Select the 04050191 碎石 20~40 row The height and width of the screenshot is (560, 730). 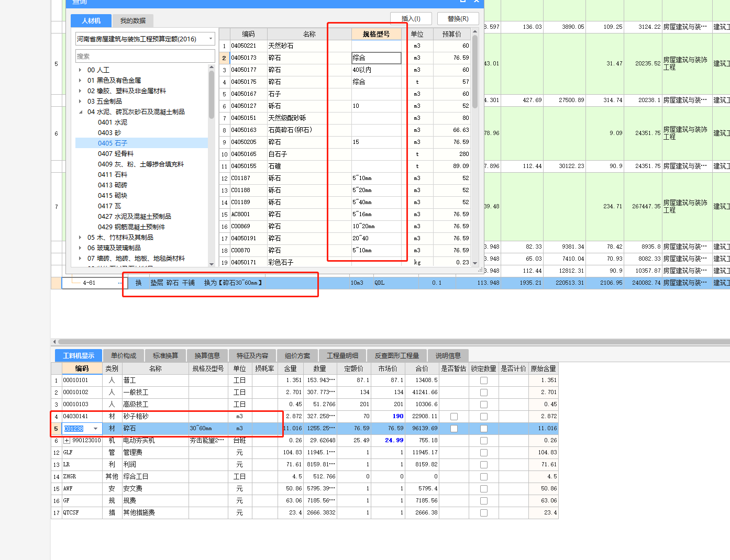pyautogui.click(x=345, y=239)
